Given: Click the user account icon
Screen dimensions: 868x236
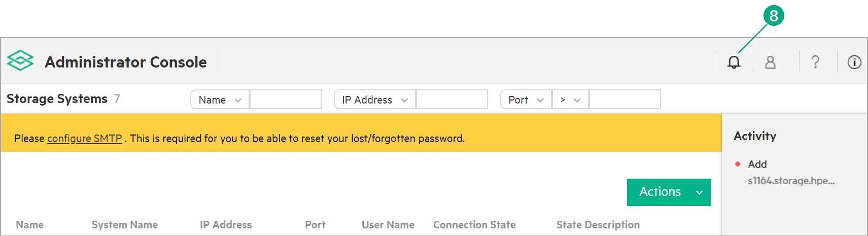Looking at the screenshot, I should [770, 62].
